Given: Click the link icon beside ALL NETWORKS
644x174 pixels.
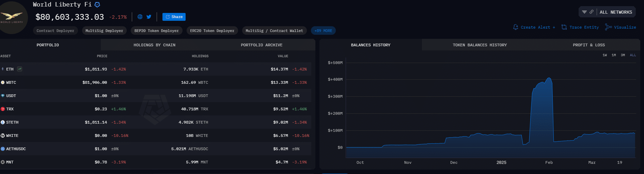Looking at the screenshot, I should click(592, 12).
